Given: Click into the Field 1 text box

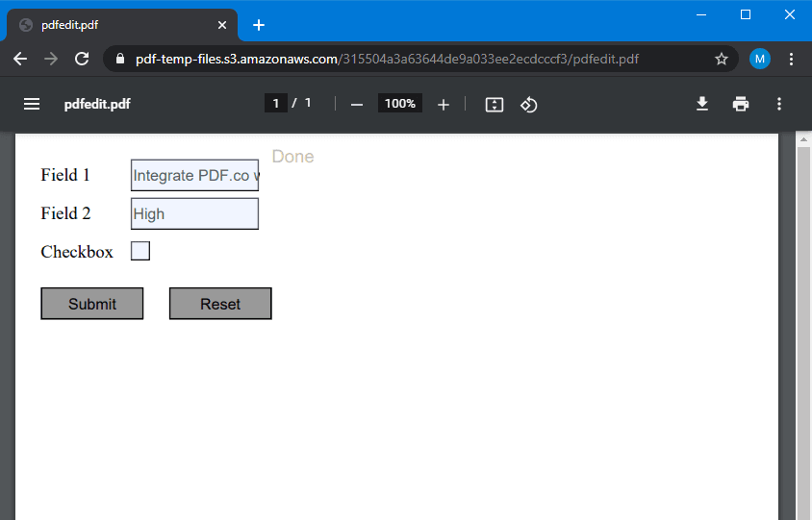Looking at the screenshot, I should [194, 176].
